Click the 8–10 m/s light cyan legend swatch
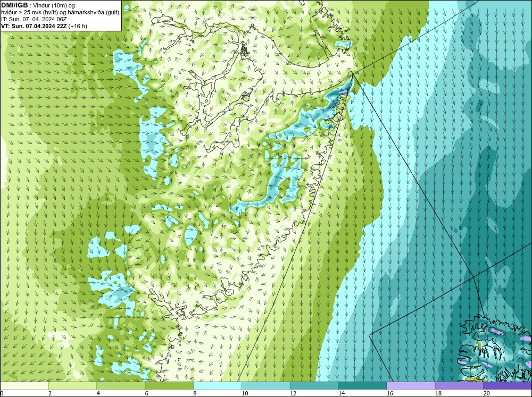 [x=218, y=386]
